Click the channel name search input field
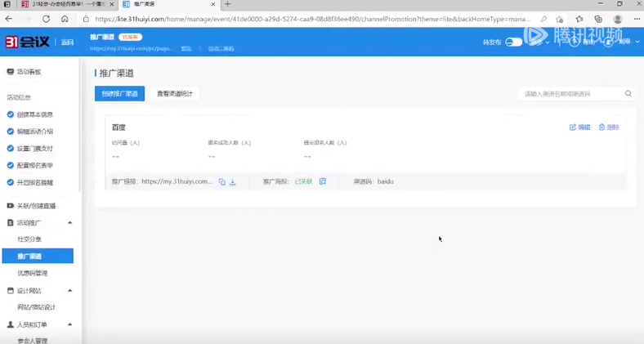 tap(570, 94)
